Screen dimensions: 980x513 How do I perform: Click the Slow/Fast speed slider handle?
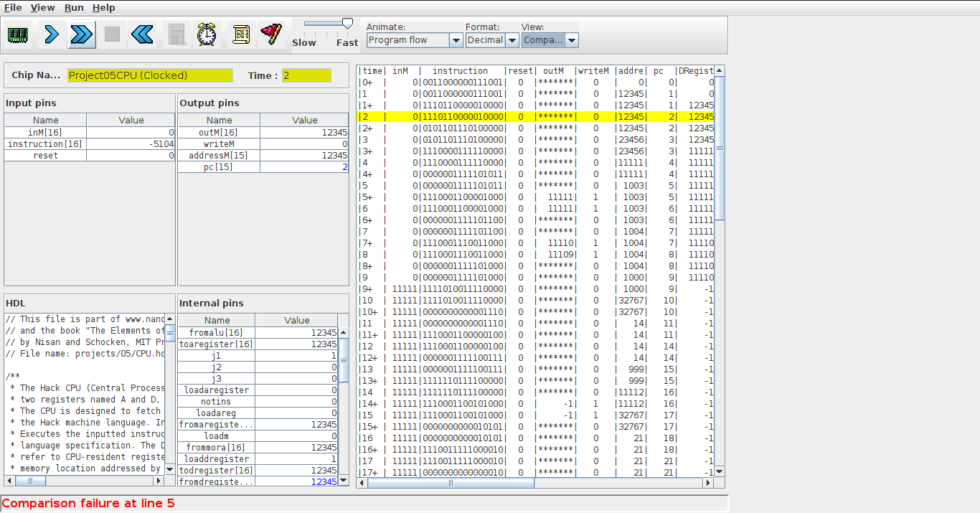(347, 24)
